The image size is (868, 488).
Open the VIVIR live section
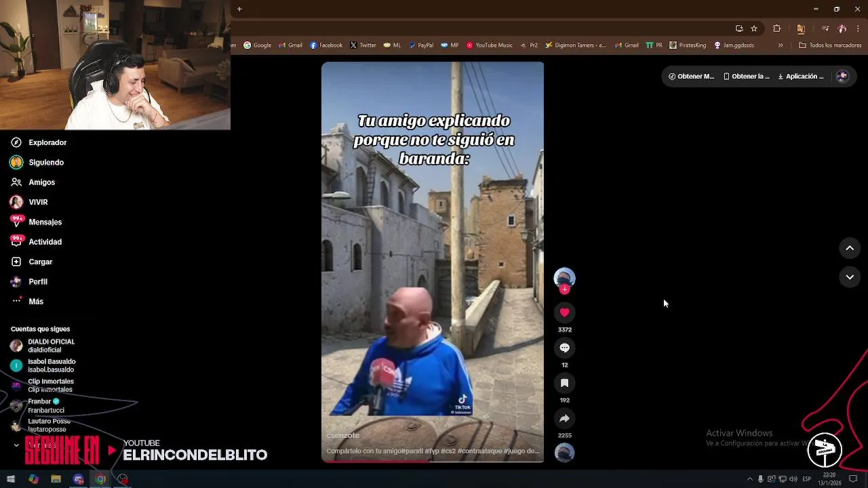pyautogui.click(x=28, y=202)
